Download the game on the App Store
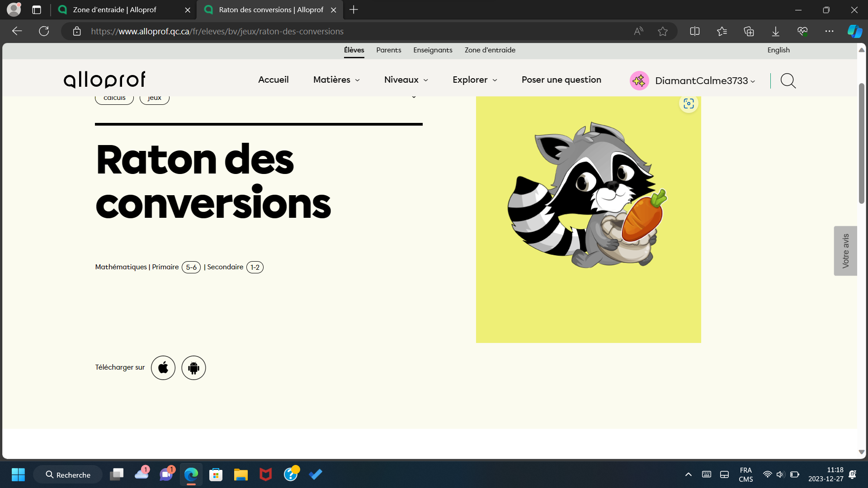Screen dimensions: 868x488 click(x=163, y=367)
